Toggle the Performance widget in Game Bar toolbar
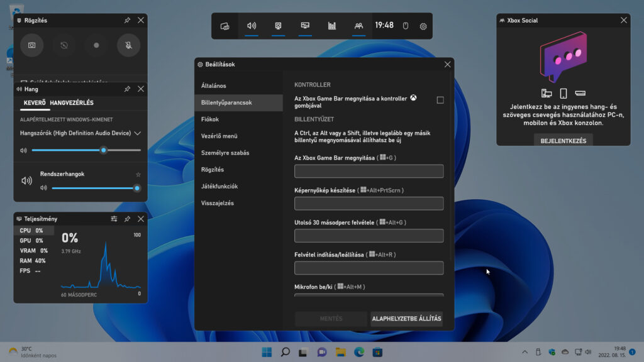This screenshot has height=362, width=644. (x=305, y=26)
